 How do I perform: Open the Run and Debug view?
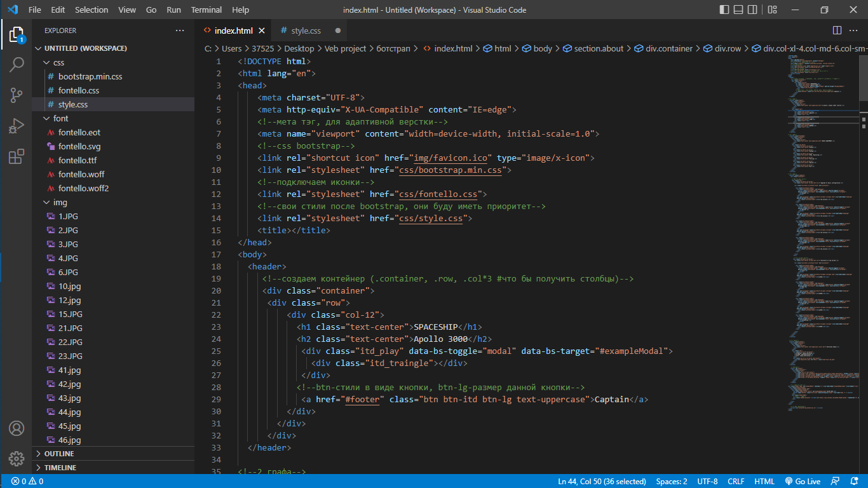pyautogui.click(x=17, y=126)
